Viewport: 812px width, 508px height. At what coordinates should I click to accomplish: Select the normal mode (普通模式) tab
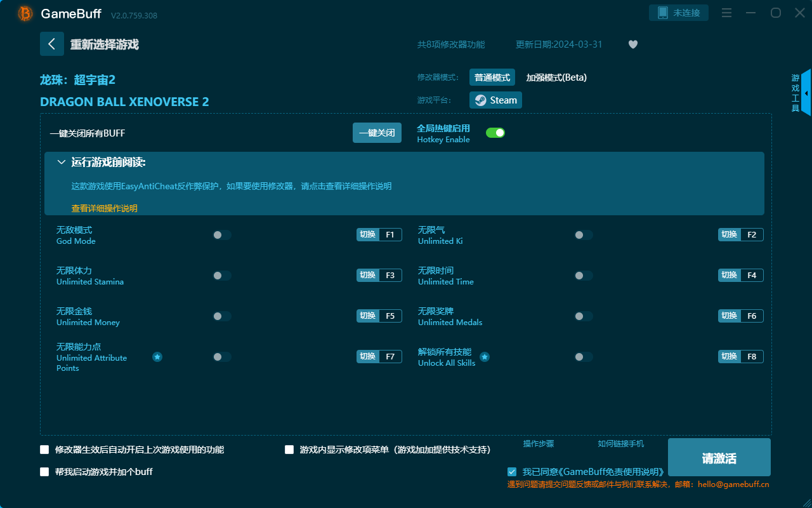tap(492, 77)
